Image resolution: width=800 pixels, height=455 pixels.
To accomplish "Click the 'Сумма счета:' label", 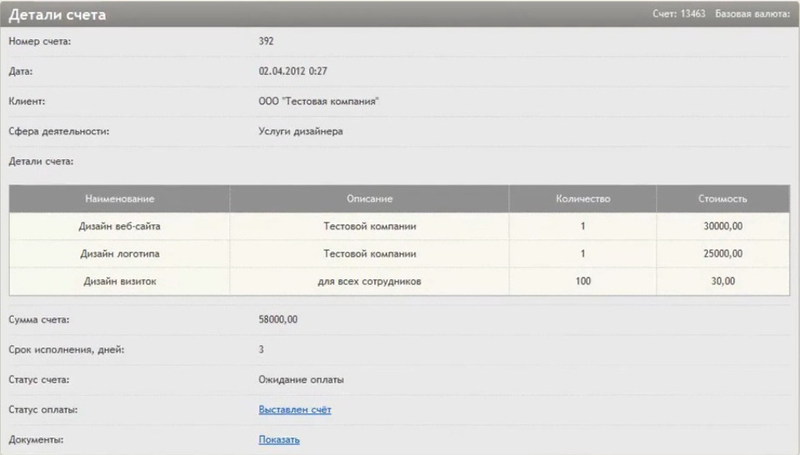I will coord(39,319).
